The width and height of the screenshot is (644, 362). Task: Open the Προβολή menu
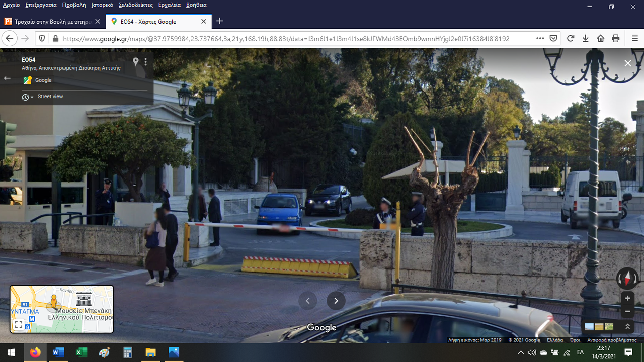[74, 5]
